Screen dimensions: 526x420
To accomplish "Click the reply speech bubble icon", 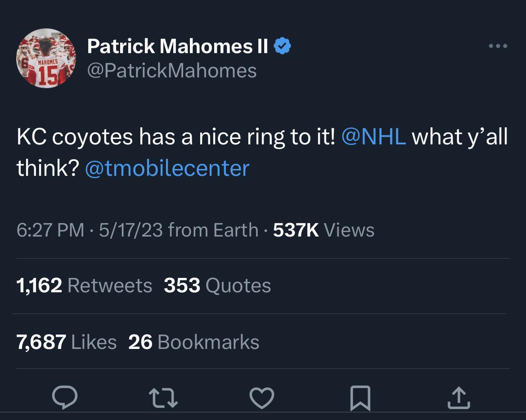I will click(x=65, y=397).
